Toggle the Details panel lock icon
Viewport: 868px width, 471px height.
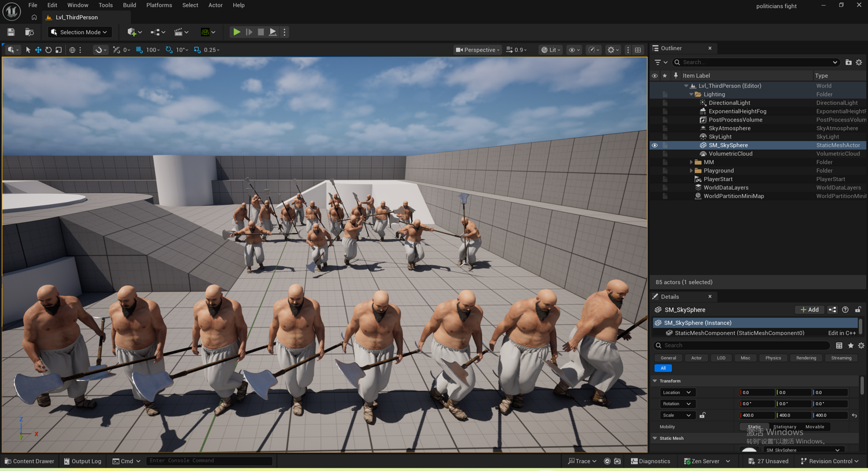858,310
